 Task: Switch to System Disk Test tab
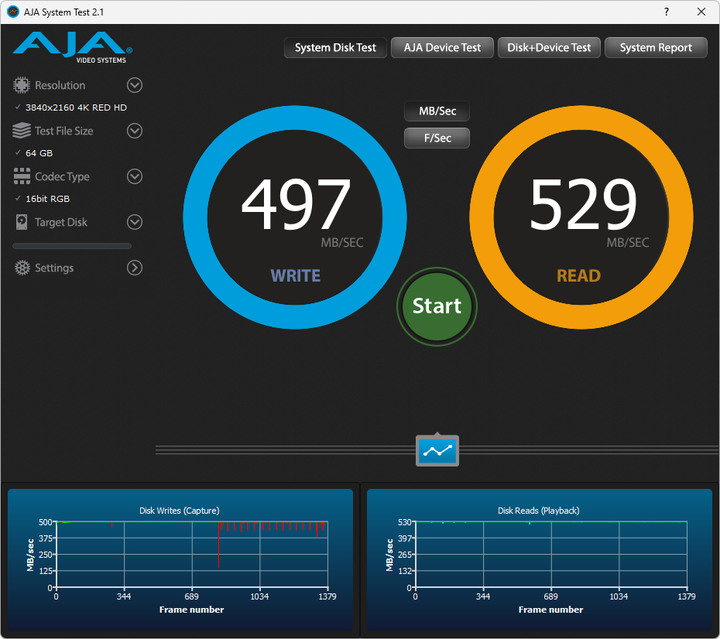pos(335,48)
